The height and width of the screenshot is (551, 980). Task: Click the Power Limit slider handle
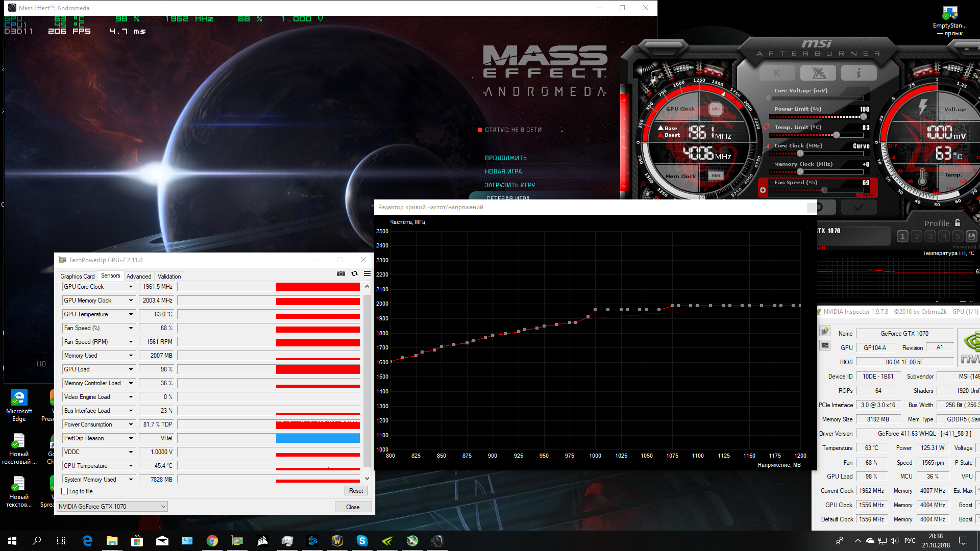pos(863,117)
